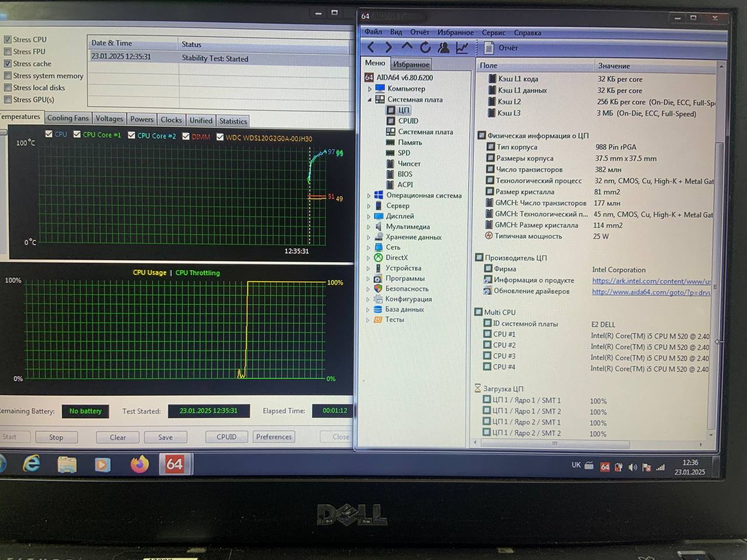Screen dimensions: 747x560
Task: Click the Save button
Action: [165, 437]
